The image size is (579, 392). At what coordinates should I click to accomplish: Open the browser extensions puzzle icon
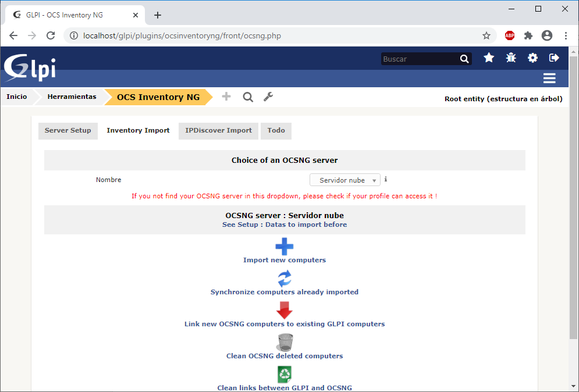coord(528,36)
